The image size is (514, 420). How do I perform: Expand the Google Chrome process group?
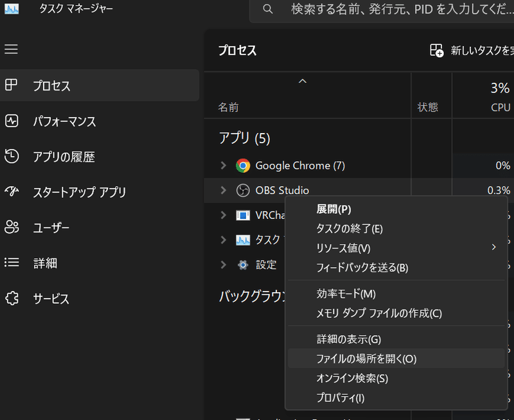tap(224, 166)
